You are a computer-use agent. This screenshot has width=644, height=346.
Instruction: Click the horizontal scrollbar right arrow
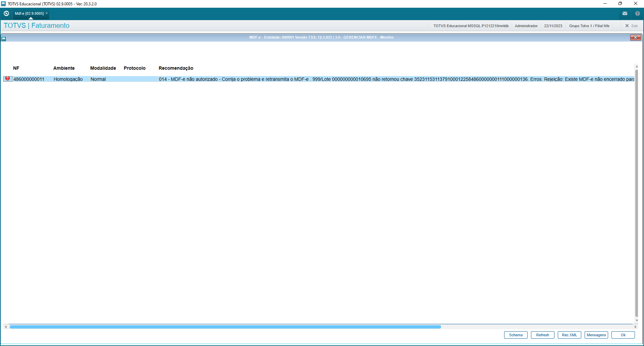click(635, 327)
